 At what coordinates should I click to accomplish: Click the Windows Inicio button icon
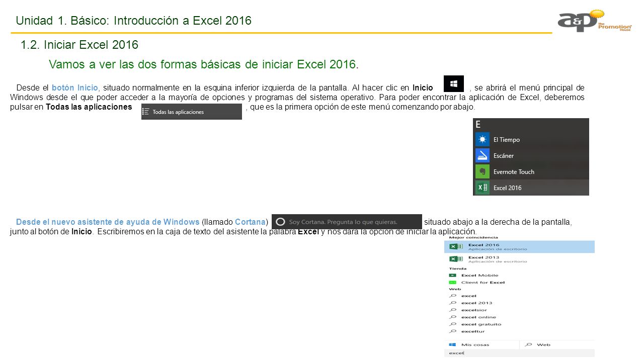tap(453, 83)
